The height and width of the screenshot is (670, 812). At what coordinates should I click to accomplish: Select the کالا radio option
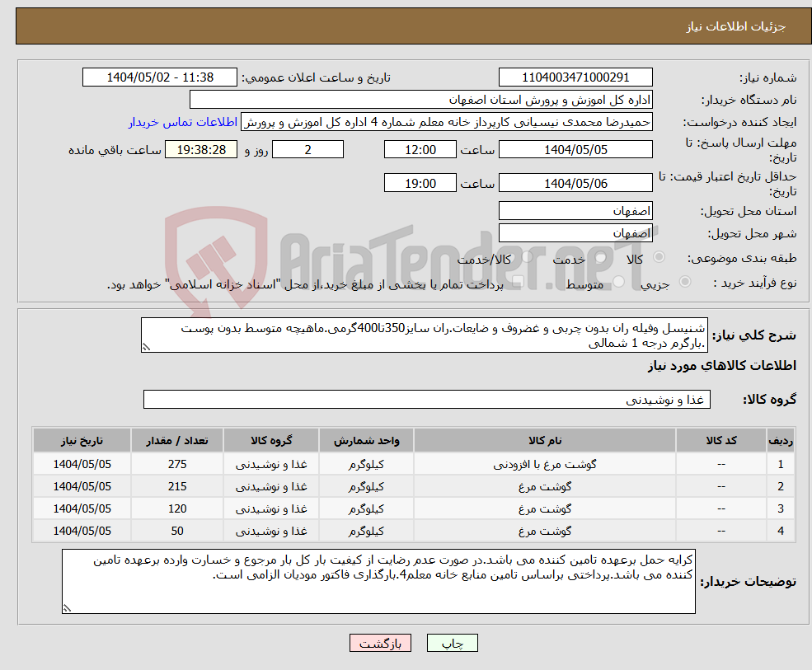[659, 256]
